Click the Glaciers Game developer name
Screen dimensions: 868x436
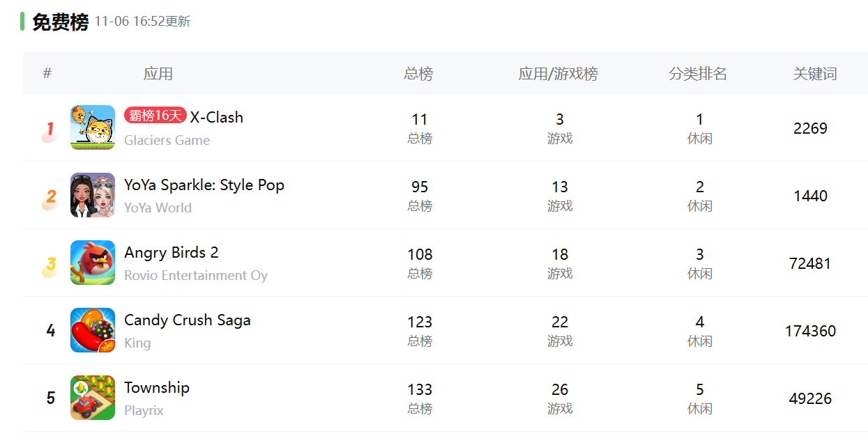167,140
